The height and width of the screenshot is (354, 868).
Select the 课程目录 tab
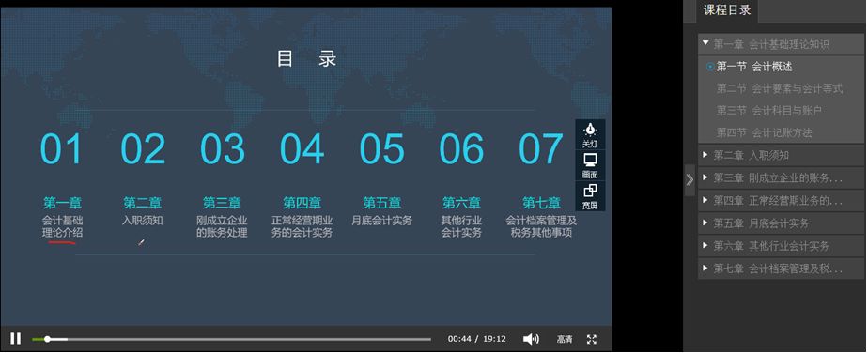[727, 10]
